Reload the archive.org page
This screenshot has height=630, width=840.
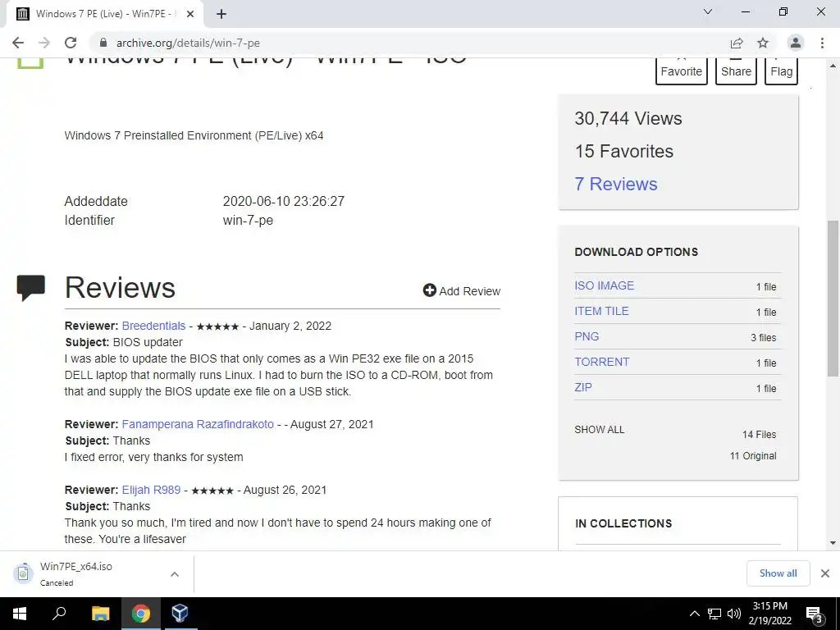tap(71, 43)
